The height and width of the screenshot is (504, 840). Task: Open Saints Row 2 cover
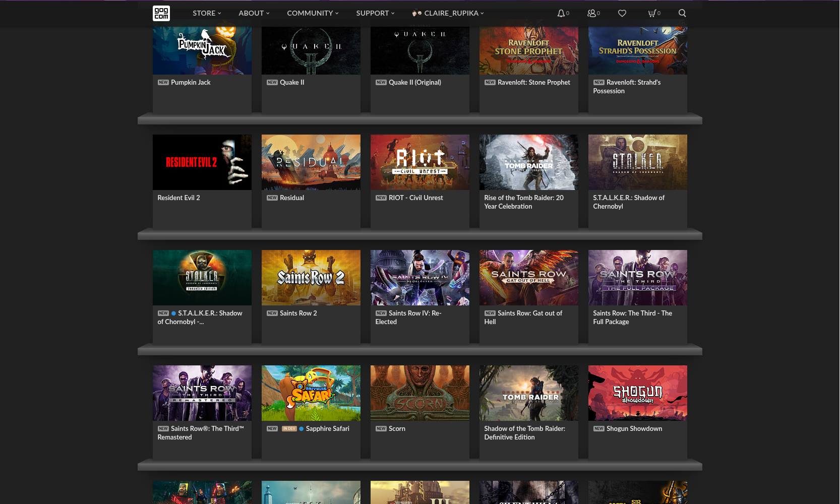(x=311, y=278)
